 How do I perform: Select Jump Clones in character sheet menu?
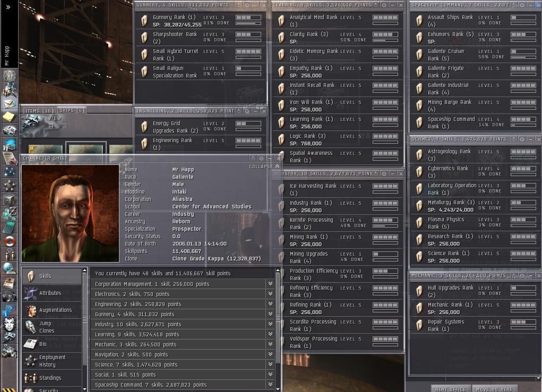[x=52, y=327]
